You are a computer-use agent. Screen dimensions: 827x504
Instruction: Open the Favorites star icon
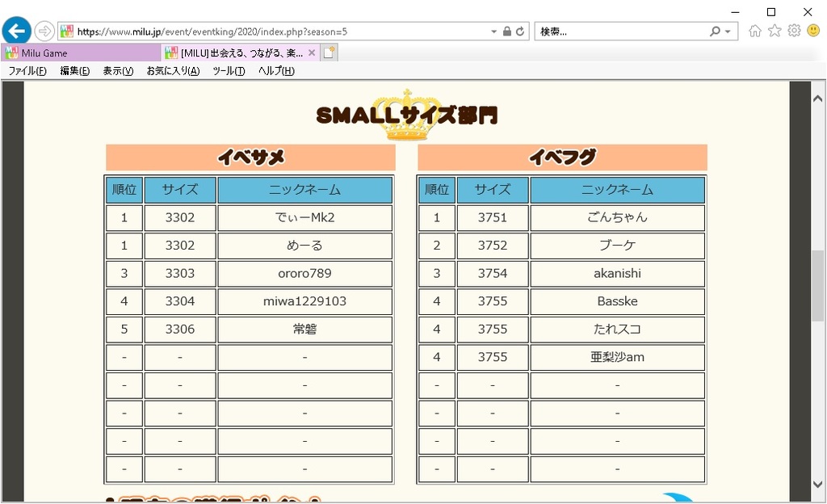point(775,31)
